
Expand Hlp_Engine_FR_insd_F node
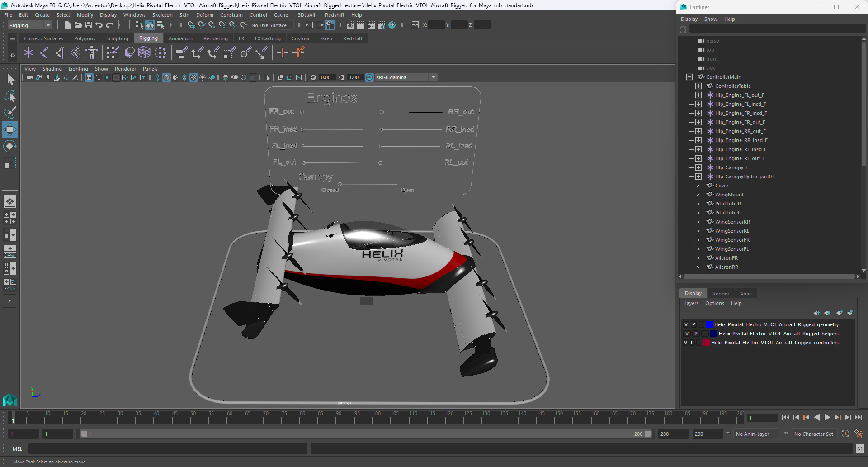click(698, 113)
